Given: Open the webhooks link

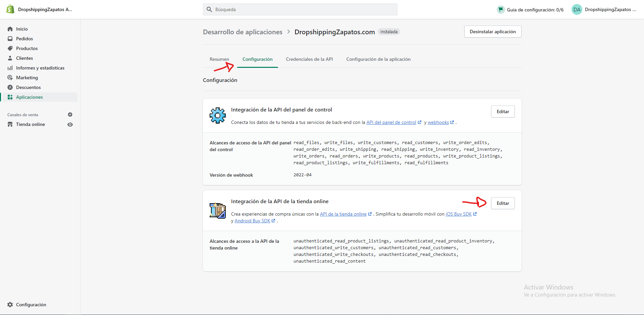Looking at the screenshot, I should click(438, 122).
